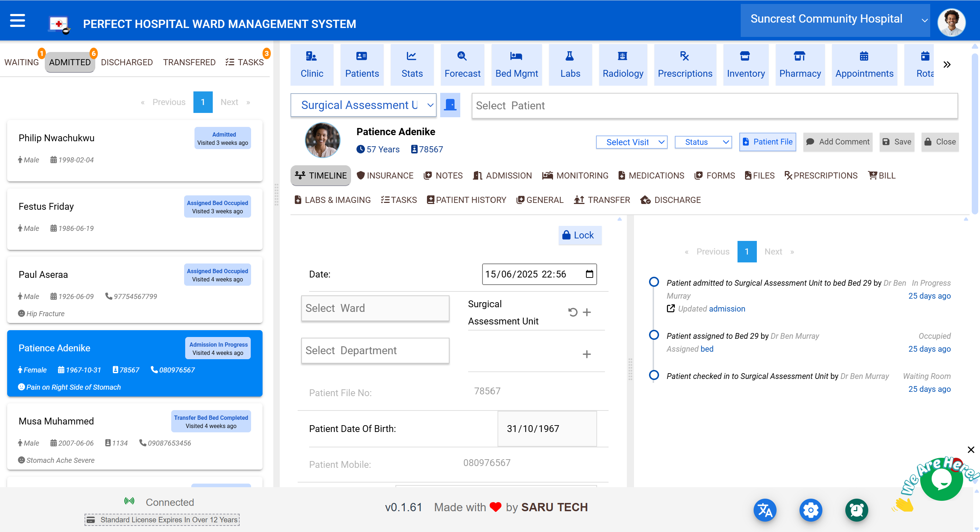Viewport: 980px width, 532px height.
Task: Click the blue door icon beside ward selector
Action: click(x=450, y=105)
